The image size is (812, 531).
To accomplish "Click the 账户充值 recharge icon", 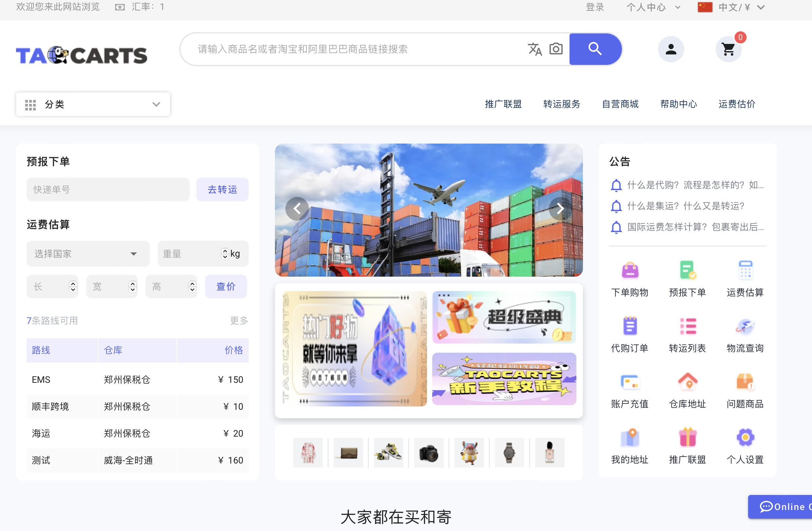I will point(629,382).
